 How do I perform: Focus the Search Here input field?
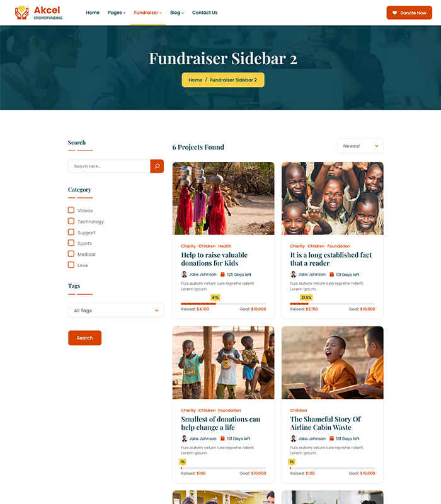(109, 166)
